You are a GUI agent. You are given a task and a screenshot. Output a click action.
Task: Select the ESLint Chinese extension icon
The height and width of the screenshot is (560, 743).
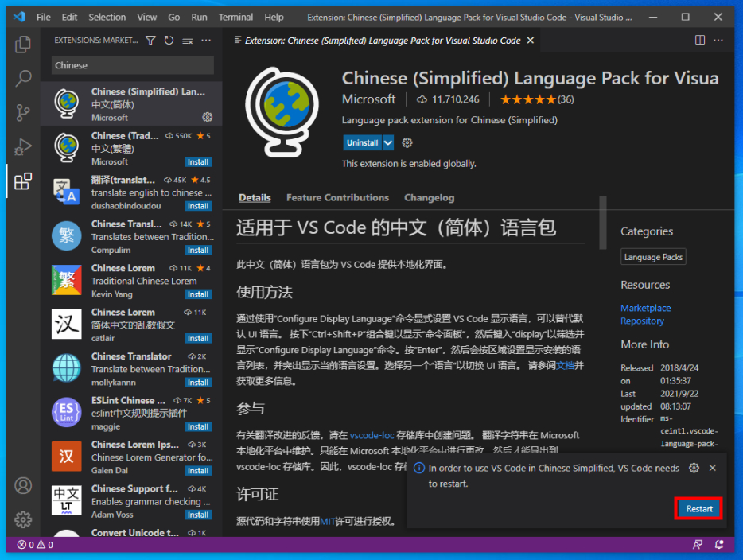click(66, 412)
